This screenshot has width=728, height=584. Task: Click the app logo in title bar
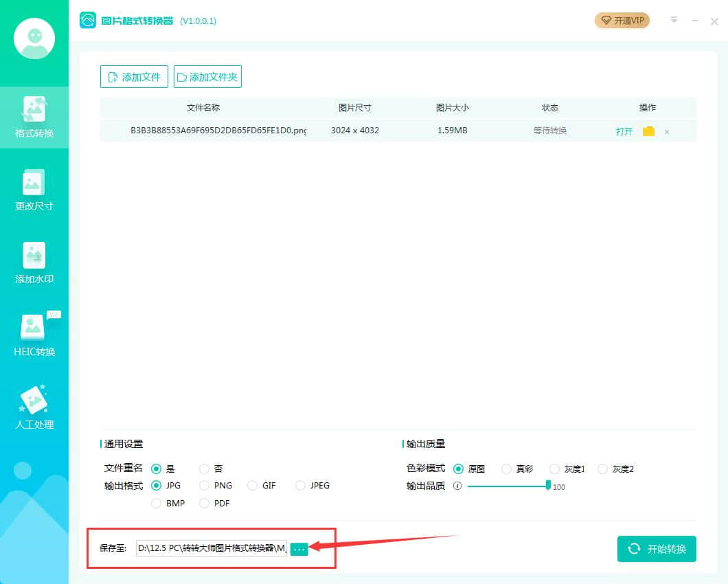(88, 21)
